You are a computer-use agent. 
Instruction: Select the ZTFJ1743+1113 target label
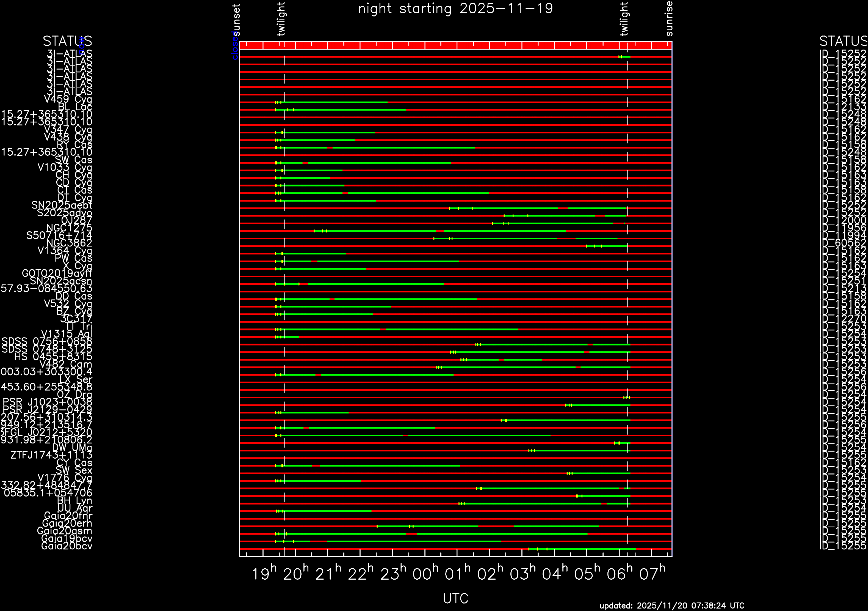51,455
